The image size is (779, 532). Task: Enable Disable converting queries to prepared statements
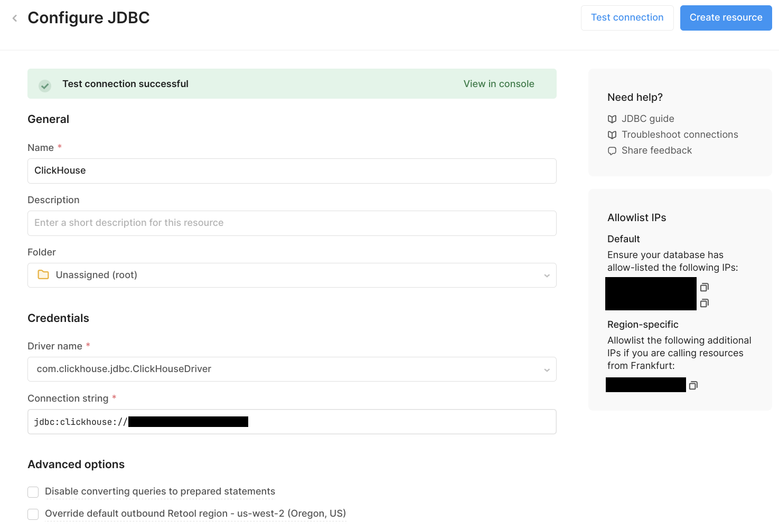click(33, 492)
